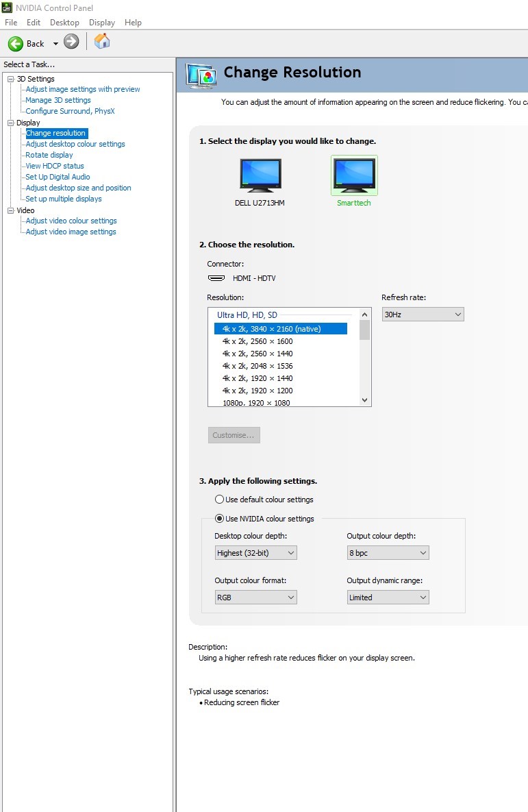Screen dimensions: 528x812
Task: Select the Smarttech monitor icon
Action: point(355,175)
